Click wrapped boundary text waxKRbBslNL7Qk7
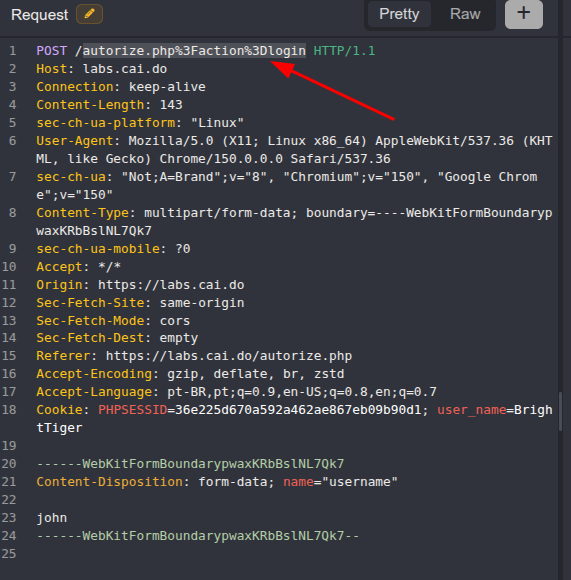 coord(94,231)
